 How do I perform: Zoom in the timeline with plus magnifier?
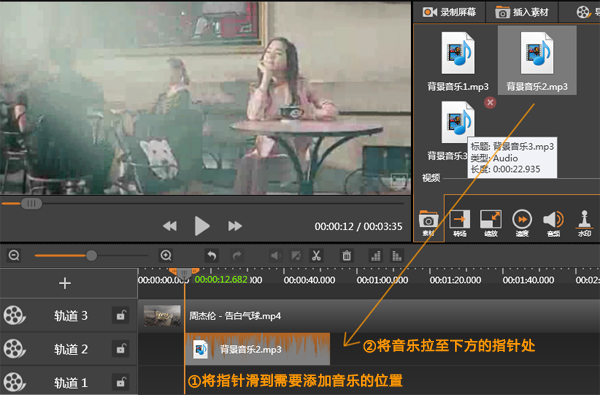click(x=166, y=255)
